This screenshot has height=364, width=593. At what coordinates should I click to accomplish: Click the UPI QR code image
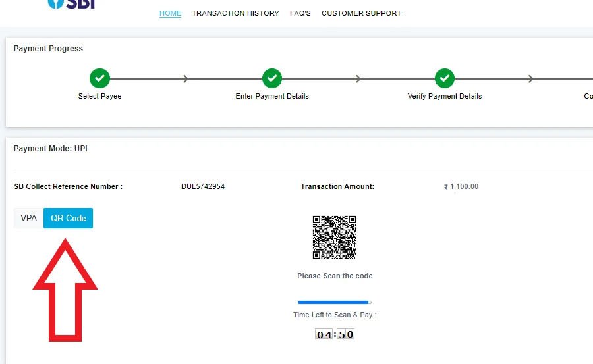point(334,238)
